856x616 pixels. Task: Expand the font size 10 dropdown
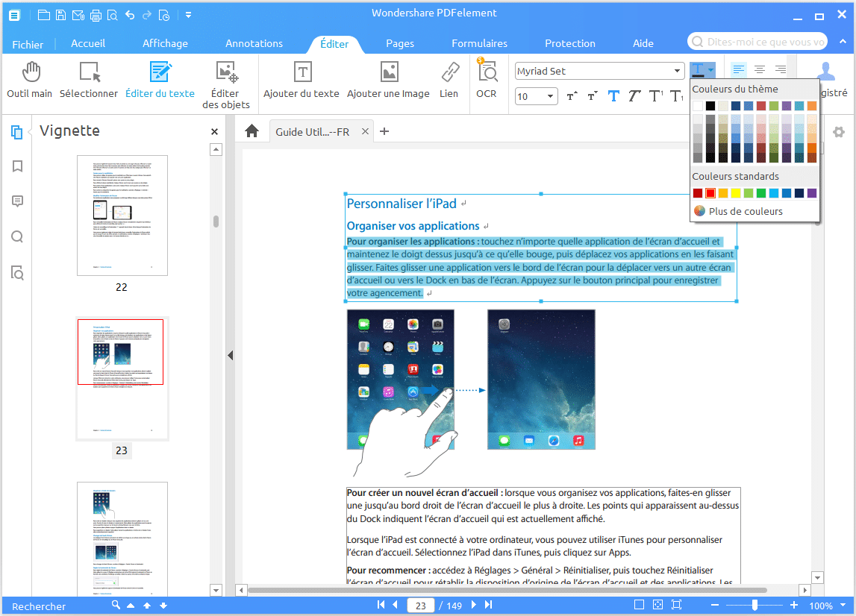pyautogui.click(x=551, y=96)
